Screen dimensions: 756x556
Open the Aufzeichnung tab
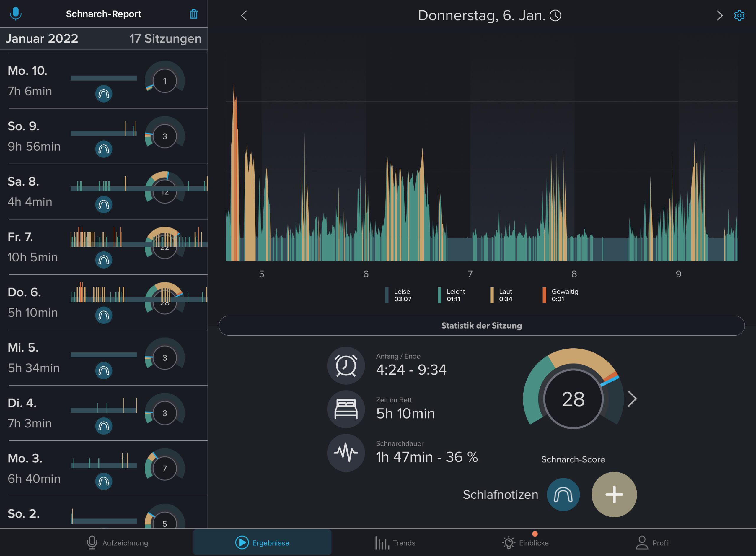117,543
